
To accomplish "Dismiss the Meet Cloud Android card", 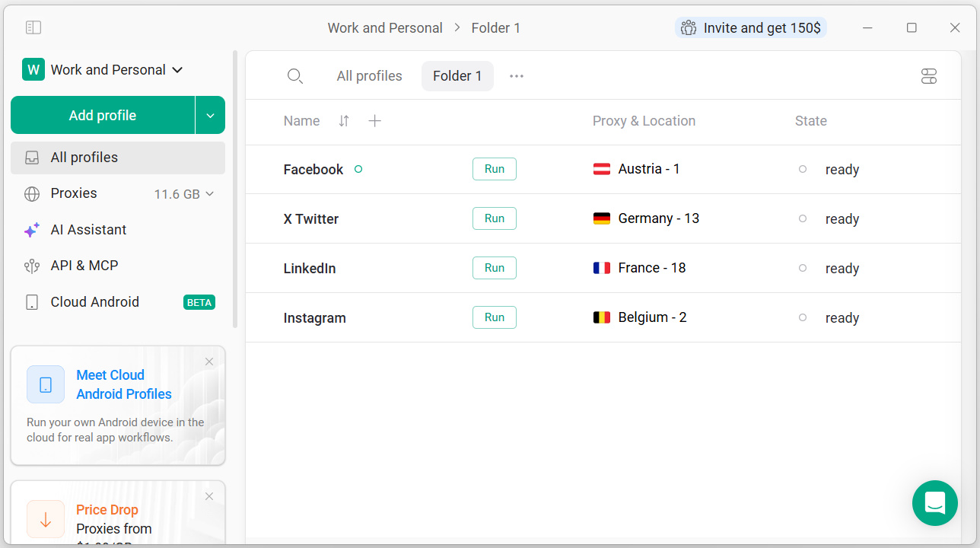I will pos(209,362).
